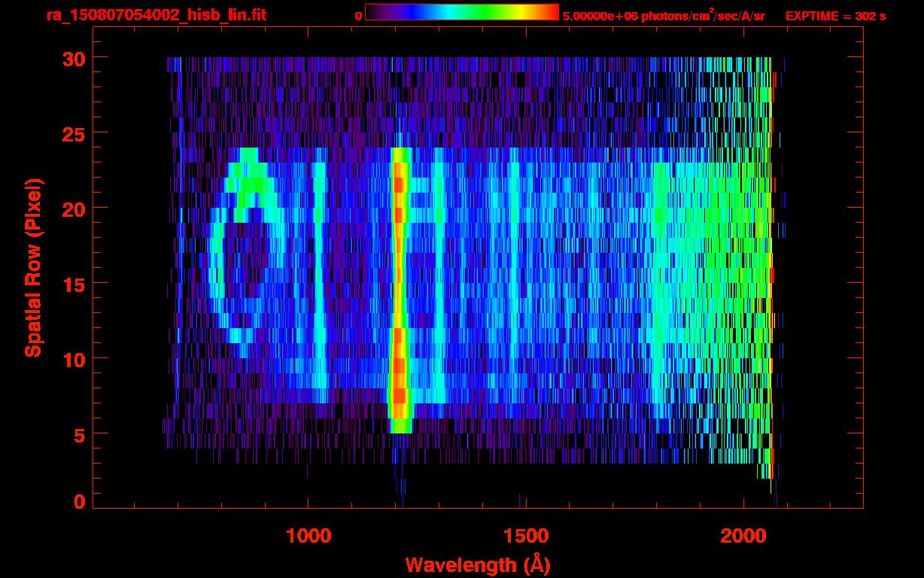Click the x-axis tick label 1000
Image resolution: width=924 pixels, height=578 pixels.
tap(309, 536)
